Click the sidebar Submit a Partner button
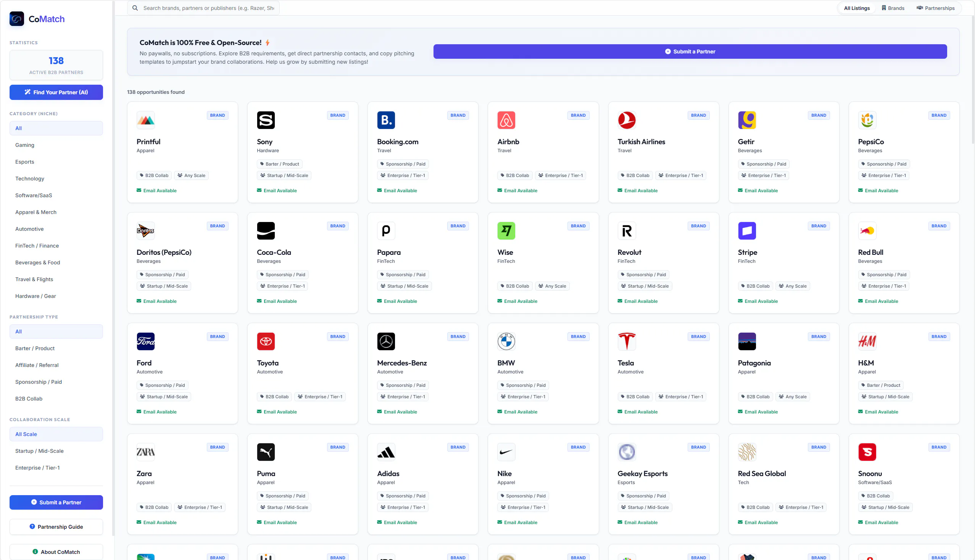The height and width of the screenshot is (560, 975). 56,502
